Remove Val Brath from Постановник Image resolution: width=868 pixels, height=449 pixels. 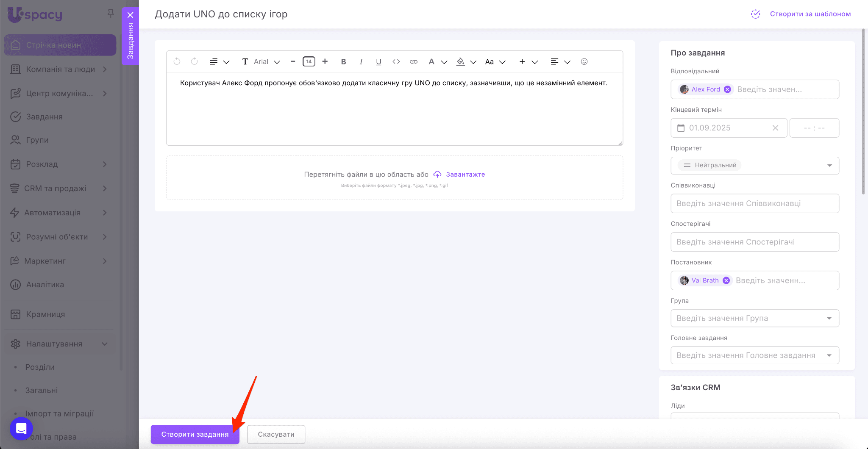point(726,280)
